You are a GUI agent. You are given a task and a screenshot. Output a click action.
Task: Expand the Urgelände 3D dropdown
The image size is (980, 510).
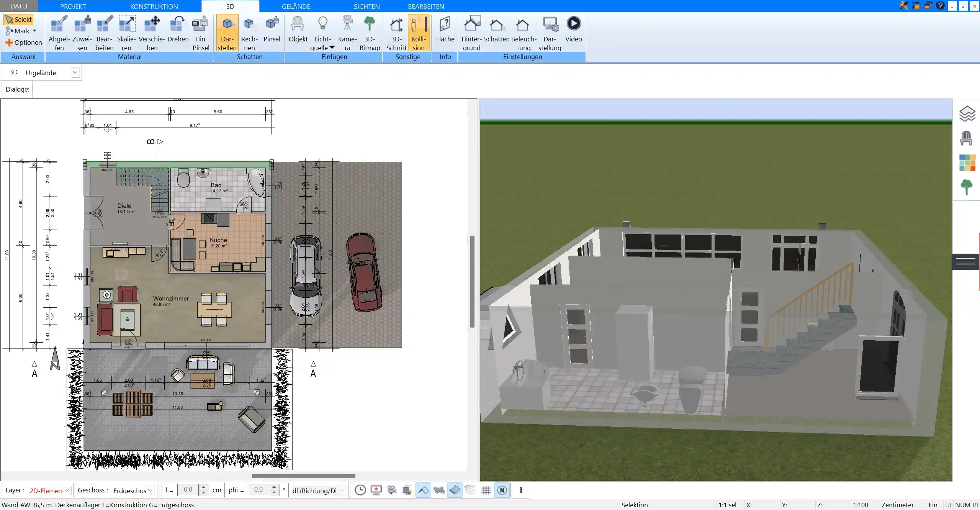[75, 72]
